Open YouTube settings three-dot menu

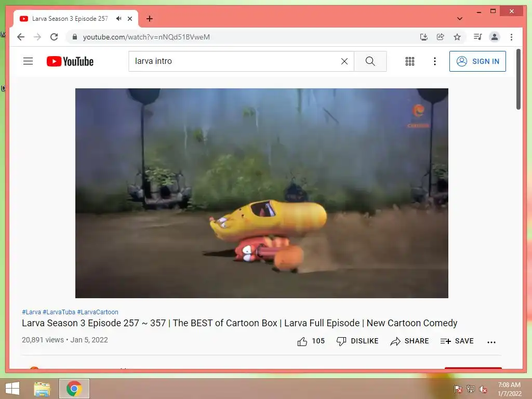click(435, 61)
